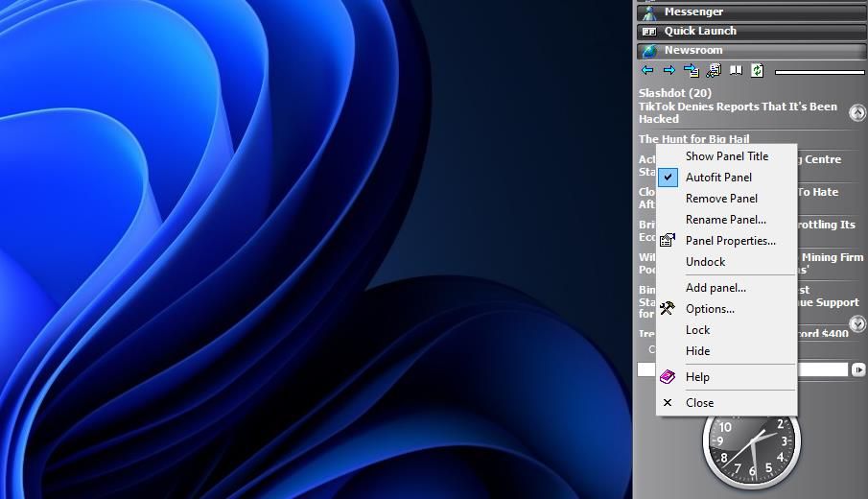Expand the Quick Launch panel header
This screenshot has height=499, width=868.
click(751, 31)
